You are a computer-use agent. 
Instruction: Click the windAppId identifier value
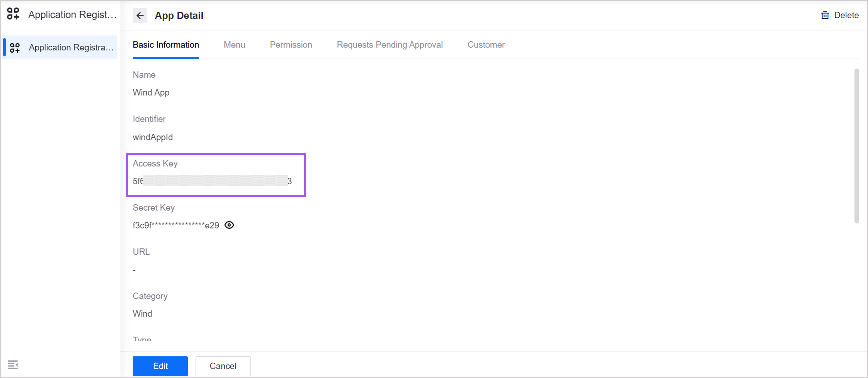click(x=153, y=137)
